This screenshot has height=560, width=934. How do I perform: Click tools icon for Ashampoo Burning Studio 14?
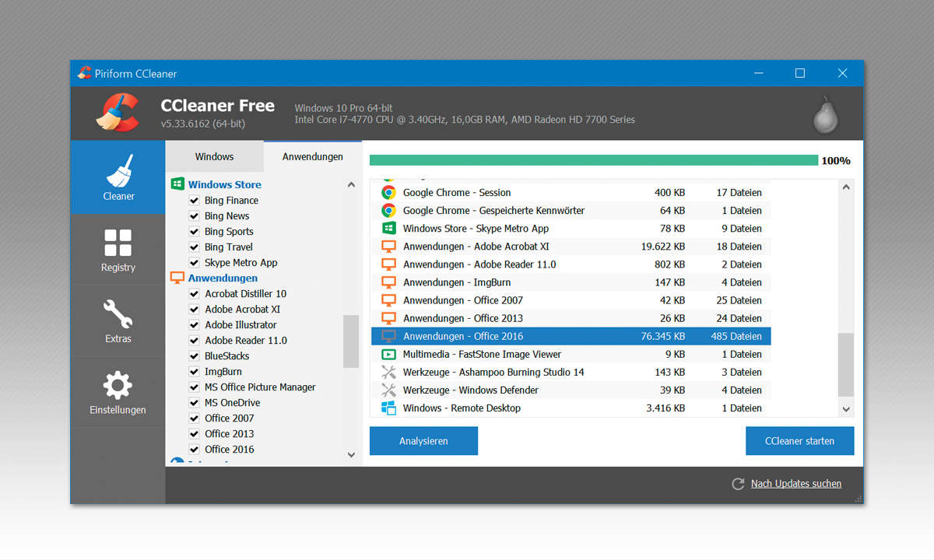[x=388, y=372]
